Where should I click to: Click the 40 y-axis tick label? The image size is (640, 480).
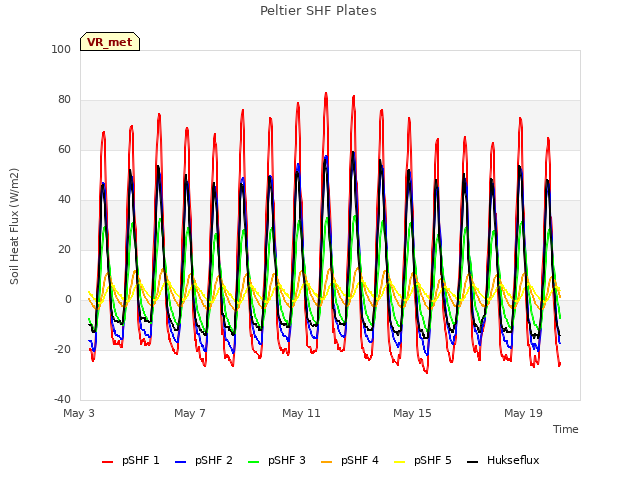tap(64, 200)
